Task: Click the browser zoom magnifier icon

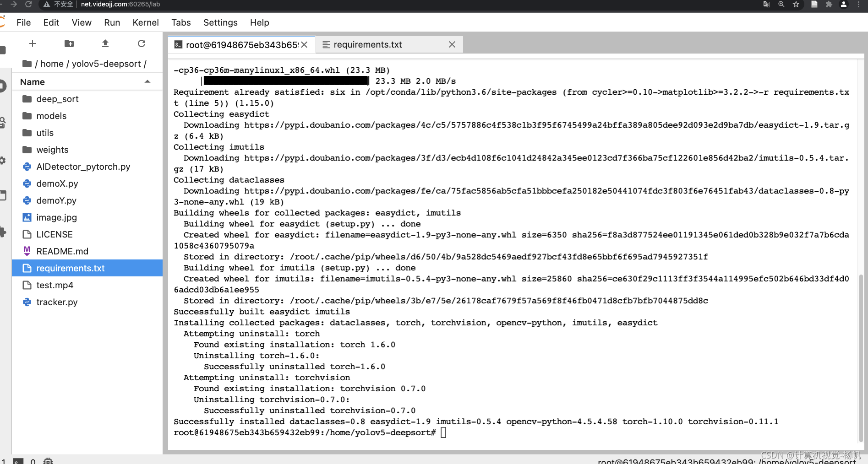Action: tap(781, 4)
